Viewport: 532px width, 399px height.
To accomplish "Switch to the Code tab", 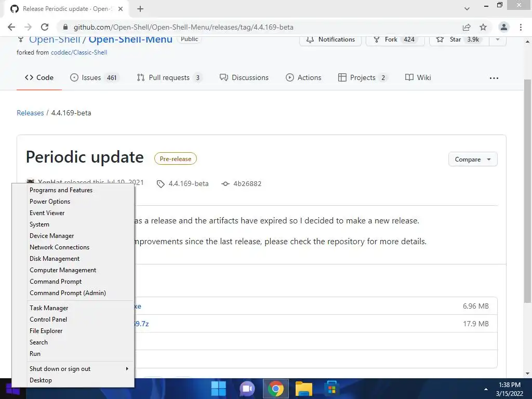I will pyautogui.click(x=39, y=77).
